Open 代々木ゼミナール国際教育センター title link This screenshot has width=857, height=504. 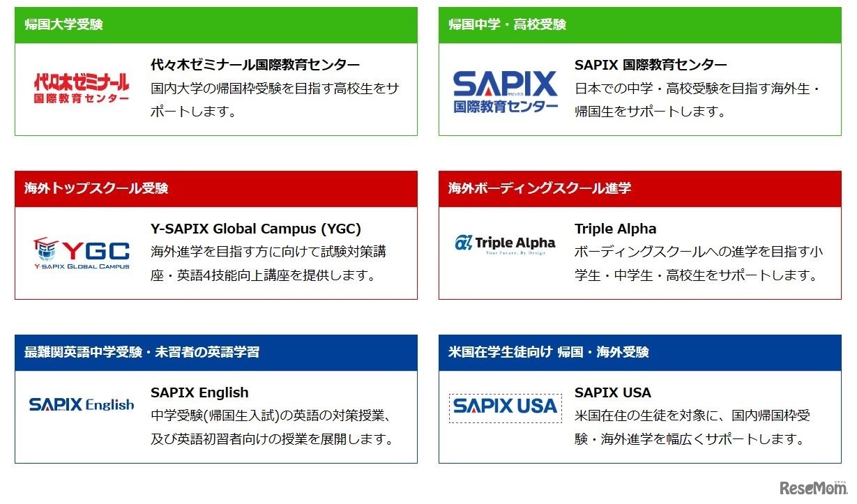[255, 65]
